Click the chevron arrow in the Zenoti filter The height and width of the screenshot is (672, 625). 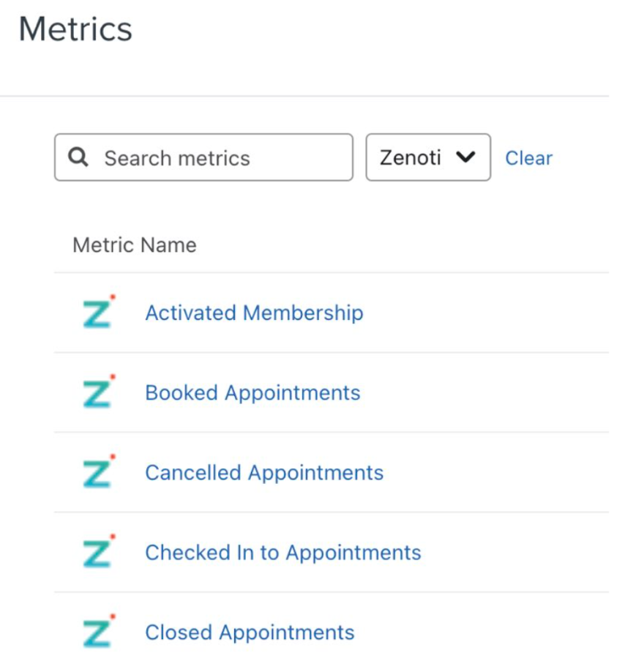(x=465, y=157)
